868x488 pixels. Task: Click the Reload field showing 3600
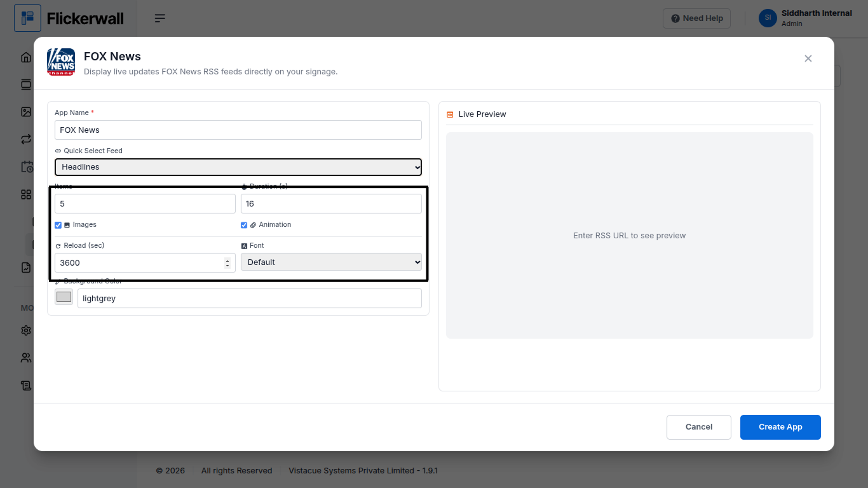pyautogui.click(x=145, y=263)
